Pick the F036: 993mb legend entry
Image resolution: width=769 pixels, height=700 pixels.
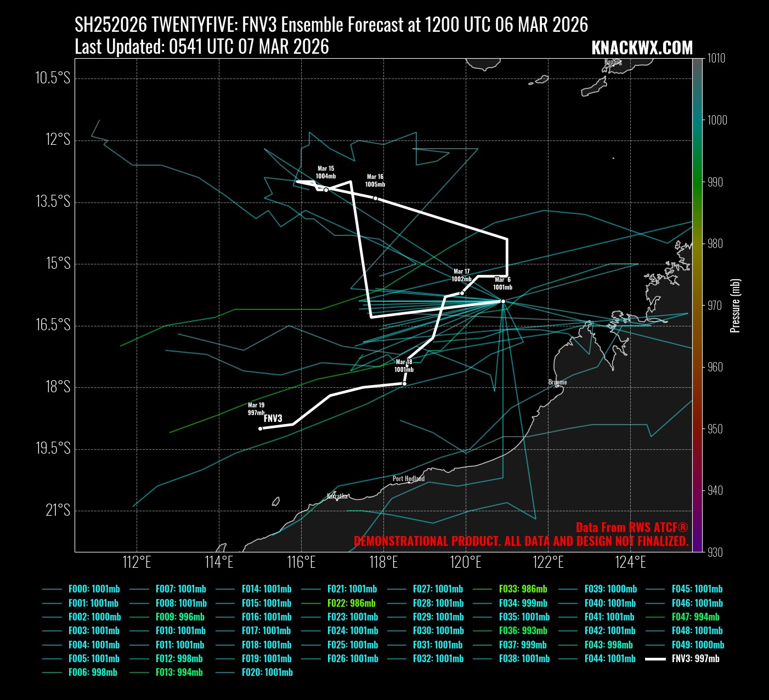(523, 631)
